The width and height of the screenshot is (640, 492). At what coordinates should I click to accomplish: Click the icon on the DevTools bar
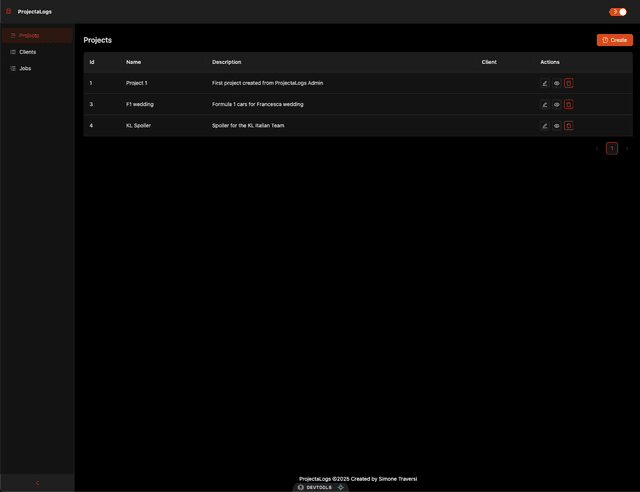coord(340,487)
